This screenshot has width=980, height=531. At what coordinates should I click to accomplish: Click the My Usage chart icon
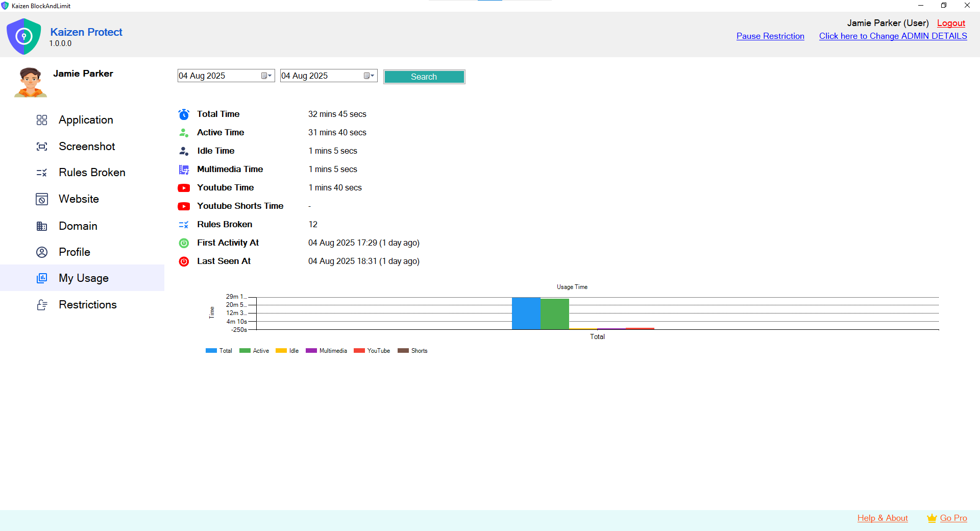(x=42, y=278)
